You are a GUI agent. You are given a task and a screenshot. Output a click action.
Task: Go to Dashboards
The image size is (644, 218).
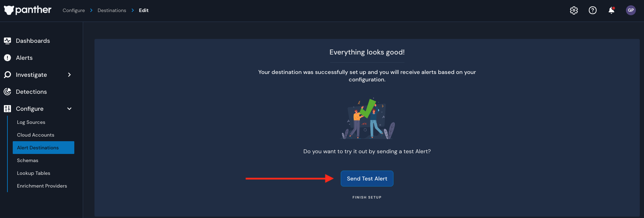tap(33, 41)
